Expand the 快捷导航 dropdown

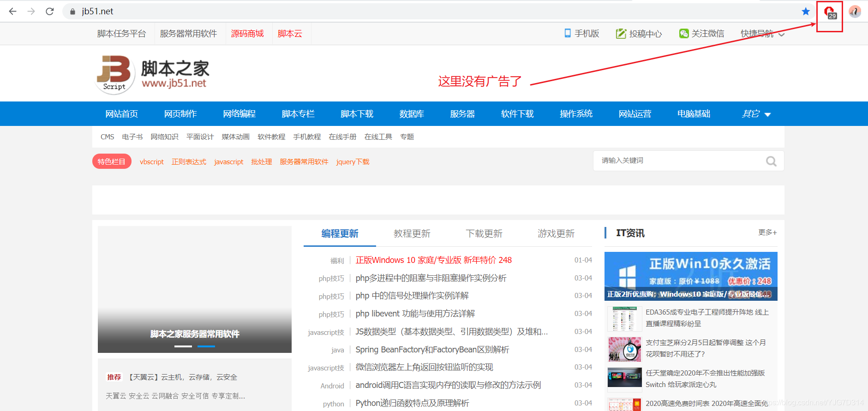point(762,34)
